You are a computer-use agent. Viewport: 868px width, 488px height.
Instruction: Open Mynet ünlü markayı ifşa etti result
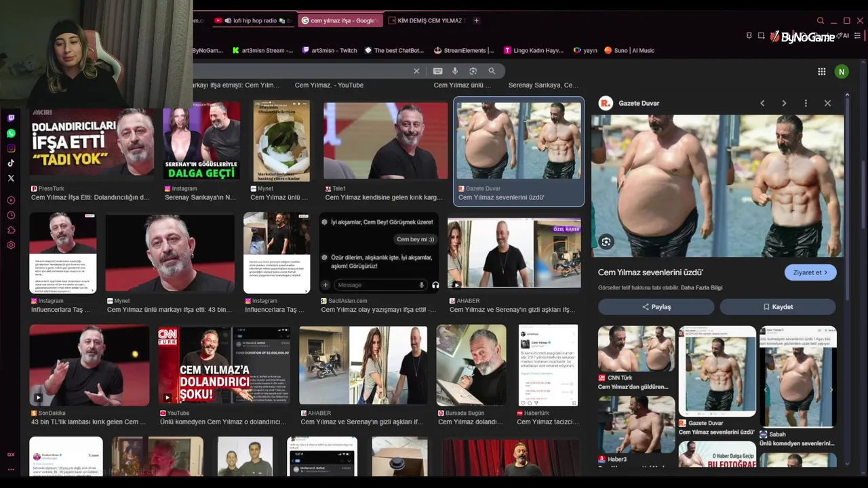(170, 253)
